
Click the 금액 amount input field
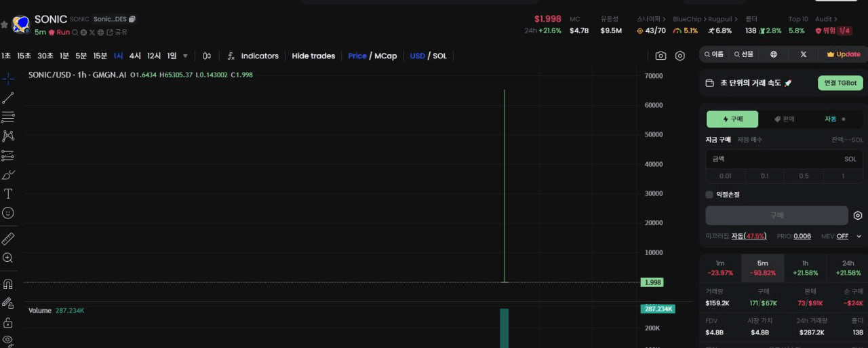pos(784,159)
